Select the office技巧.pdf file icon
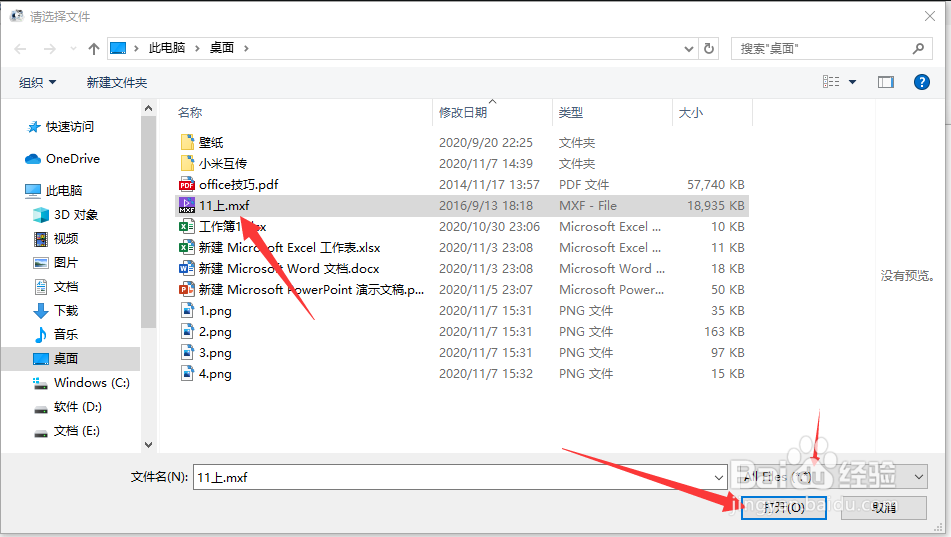Image resolution: width=951 pixels, height=537 pixels. point(187,184)
